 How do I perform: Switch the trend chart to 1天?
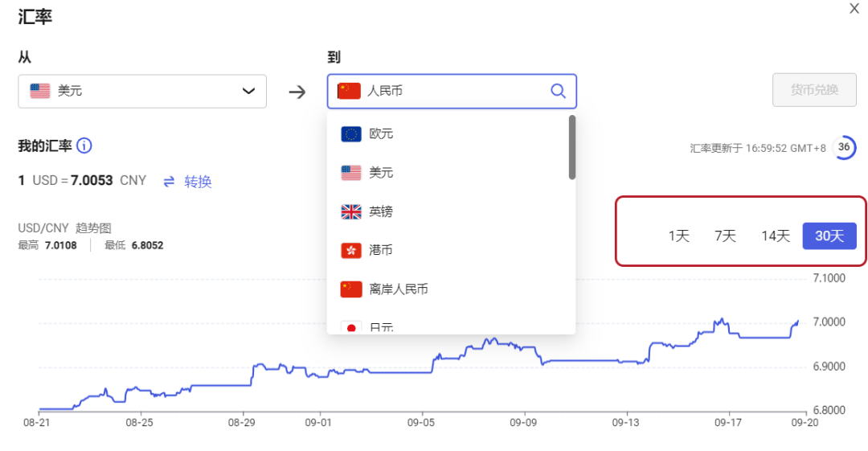pos(679,236)
